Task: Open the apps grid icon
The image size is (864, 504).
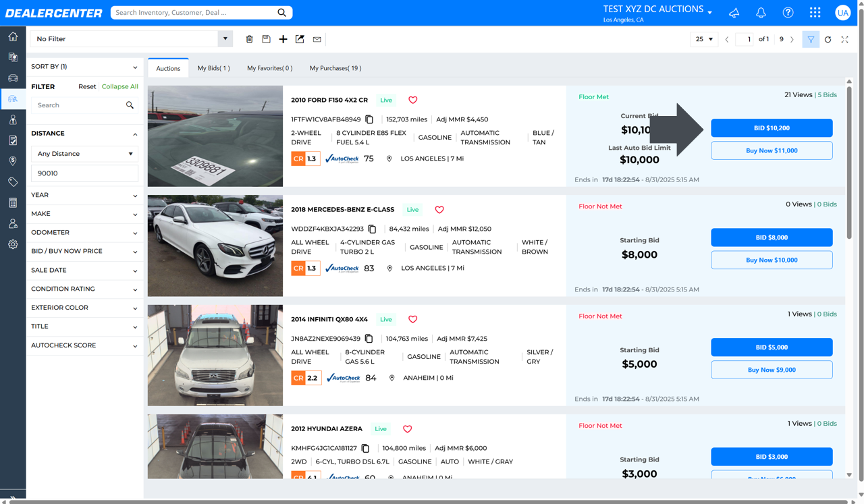Action: (815, 13)
